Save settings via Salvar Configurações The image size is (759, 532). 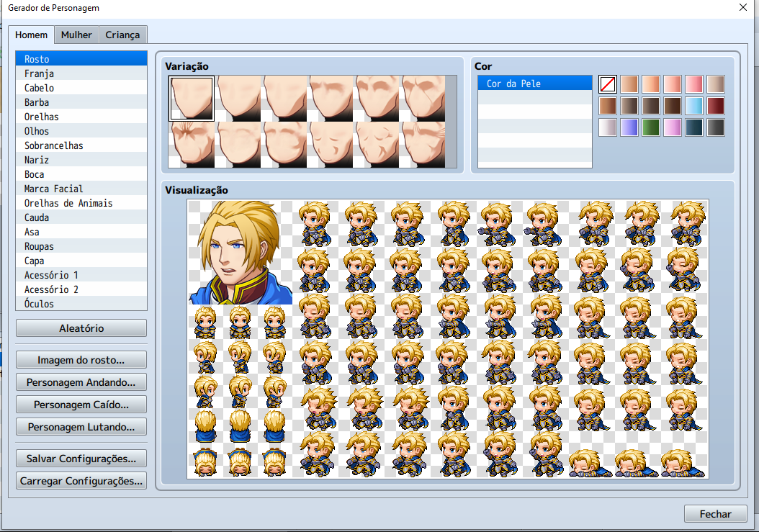[x=81, y=458]
